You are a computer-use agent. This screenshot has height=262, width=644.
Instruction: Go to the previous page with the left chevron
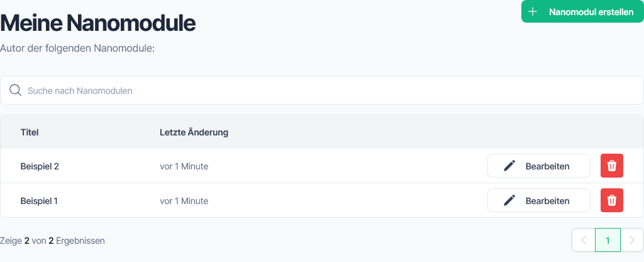pos(584,240)
